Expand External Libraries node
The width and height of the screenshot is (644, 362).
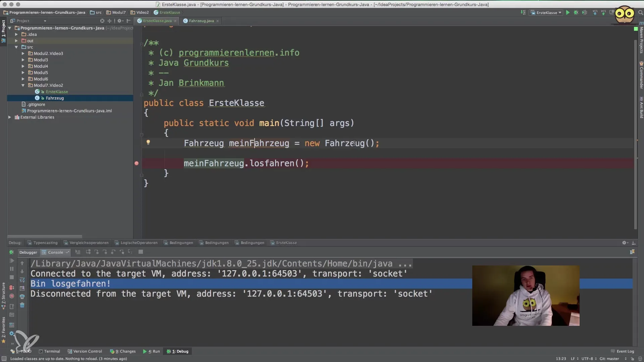point(10,117)
